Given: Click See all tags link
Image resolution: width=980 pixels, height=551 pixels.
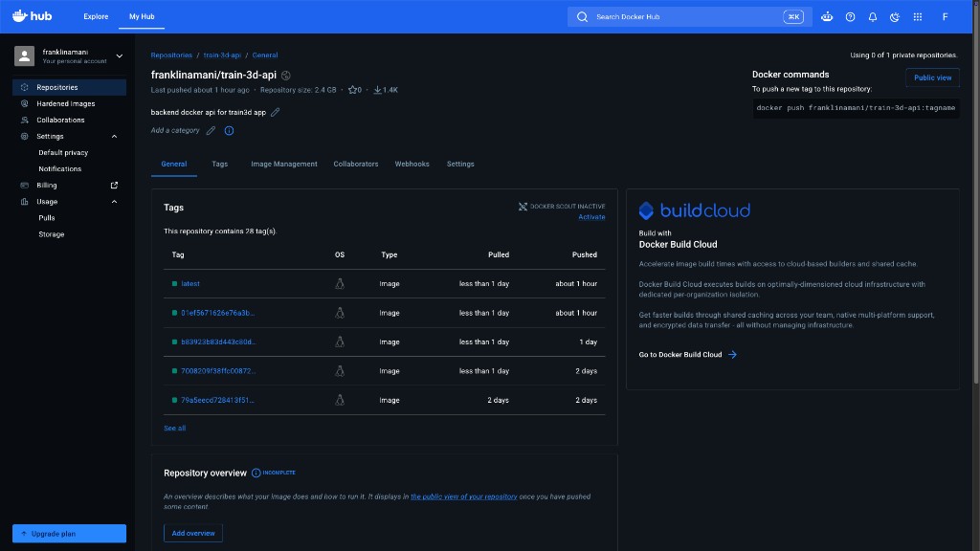Looking at the screenshot, I should 174,428.
